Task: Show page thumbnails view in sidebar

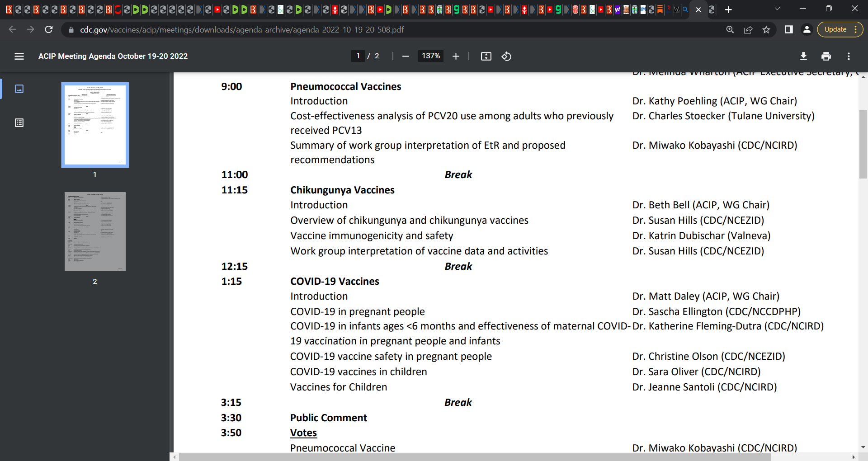Action: [x=19, y=89]
